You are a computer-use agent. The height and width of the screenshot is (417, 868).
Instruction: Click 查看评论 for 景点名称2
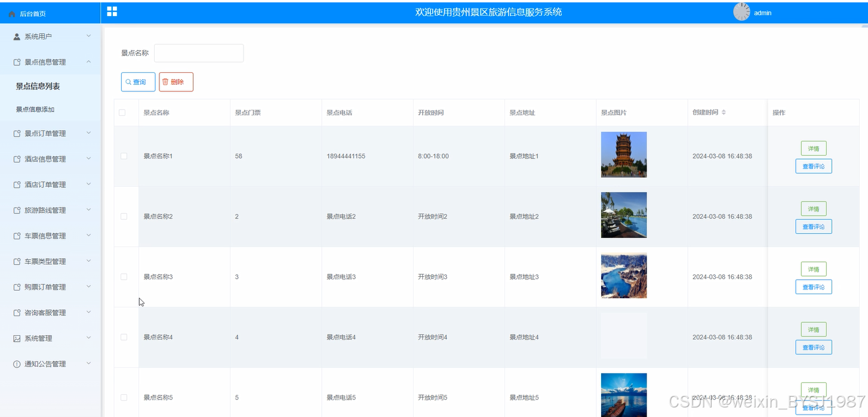pos(814,227)
